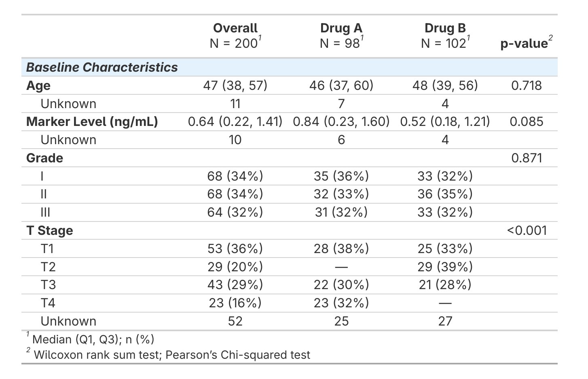Click the Grade p-value 0.871
The image size is (588, 379).
click(x=526, y=158)
